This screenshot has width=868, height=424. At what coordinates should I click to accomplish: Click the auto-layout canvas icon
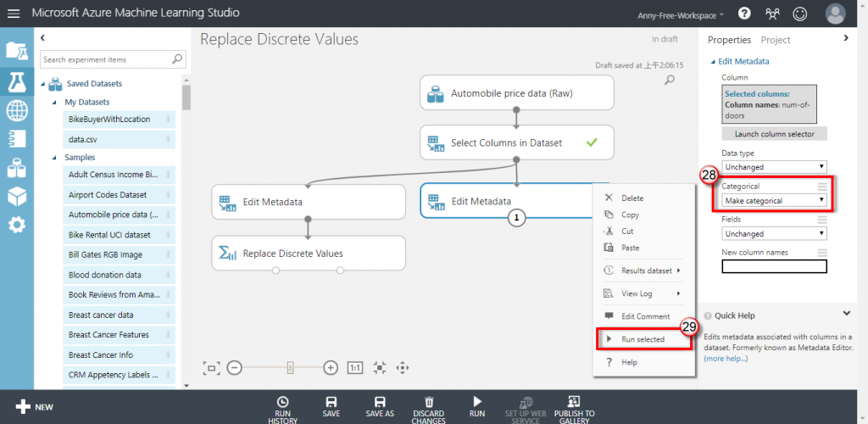pos(379,367)
